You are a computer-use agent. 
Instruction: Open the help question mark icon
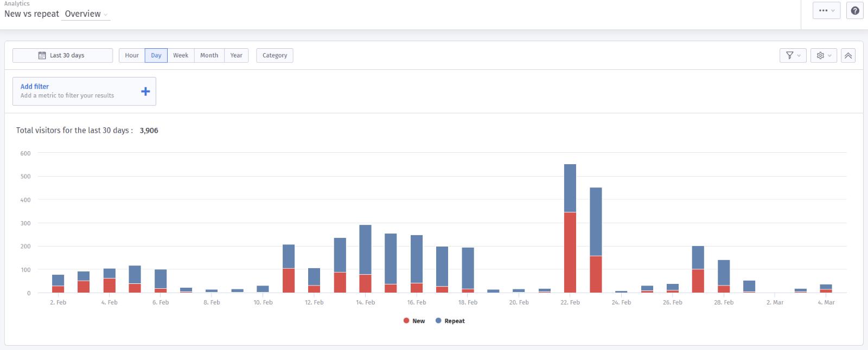(855, 10)
